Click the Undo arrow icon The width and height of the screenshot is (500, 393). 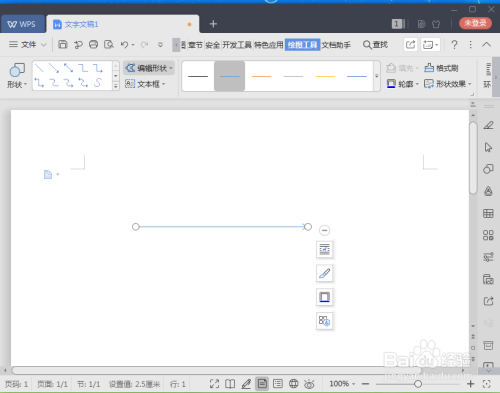click(124, 44)
